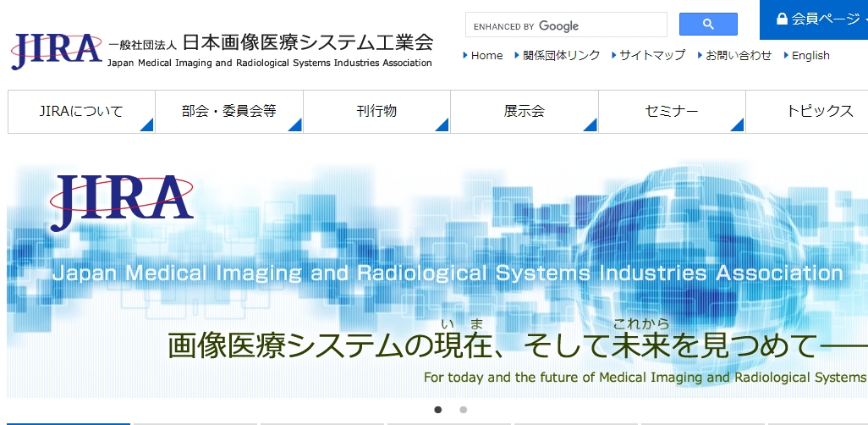868x425 pixels.
Task: Click the header English association name subtitle
Action: (270, 63)
